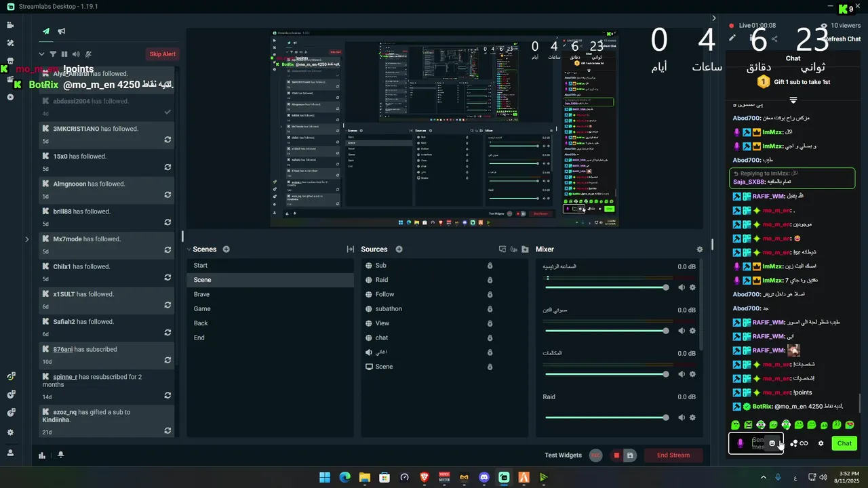
Task: Replay the brill88 follow alert
Action: pyautogui.click(x=167, y=222)
